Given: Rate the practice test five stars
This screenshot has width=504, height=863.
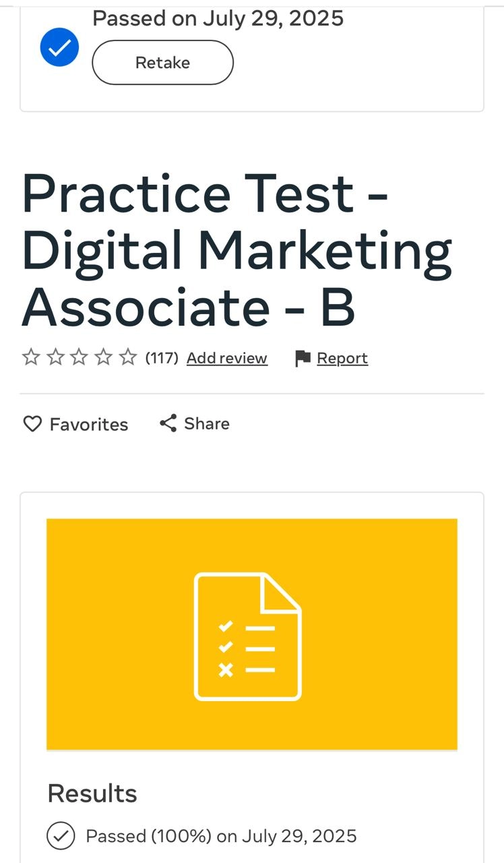Looking at the screenshot, I should [x=128, y=357].
